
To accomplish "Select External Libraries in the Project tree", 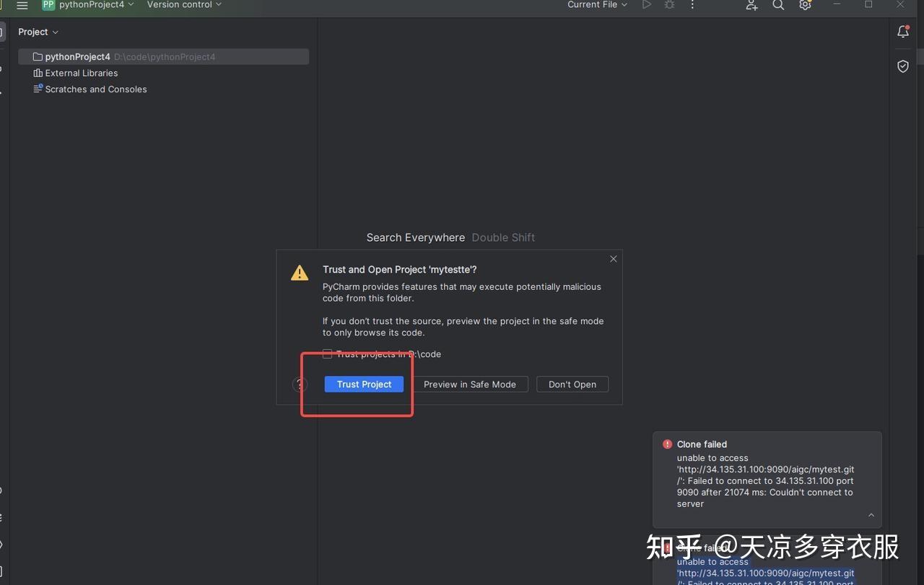I will [82, 73].
